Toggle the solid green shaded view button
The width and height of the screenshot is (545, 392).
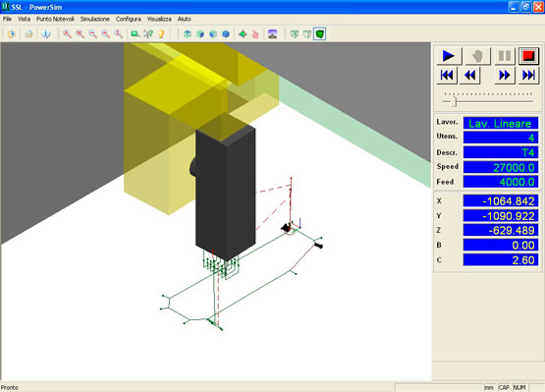320,33
